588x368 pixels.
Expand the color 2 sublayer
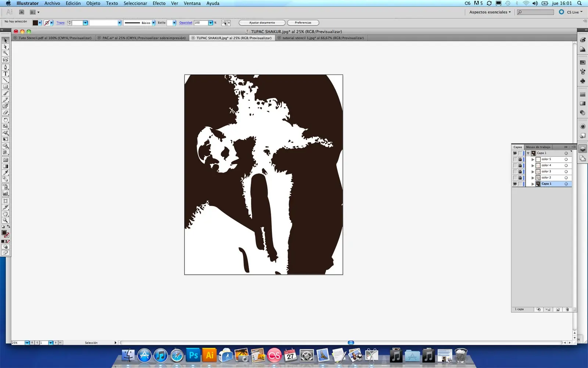pos(533,178)
